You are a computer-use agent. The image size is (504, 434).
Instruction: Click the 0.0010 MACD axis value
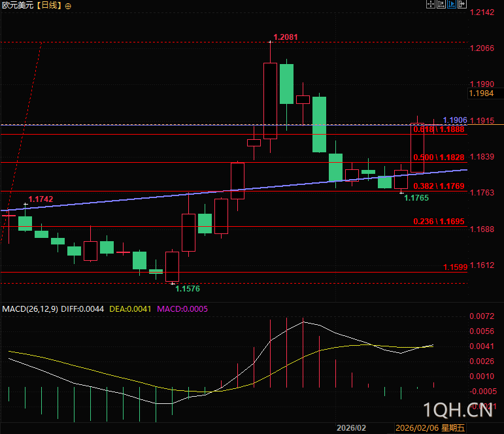(x=482, y=376)
